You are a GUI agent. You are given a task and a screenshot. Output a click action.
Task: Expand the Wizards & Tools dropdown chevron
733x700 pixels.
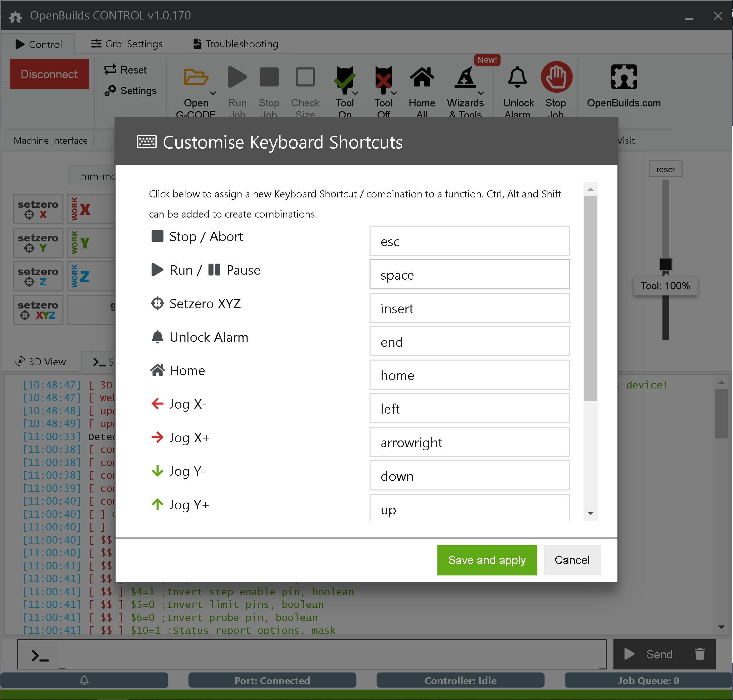(481, 93)
